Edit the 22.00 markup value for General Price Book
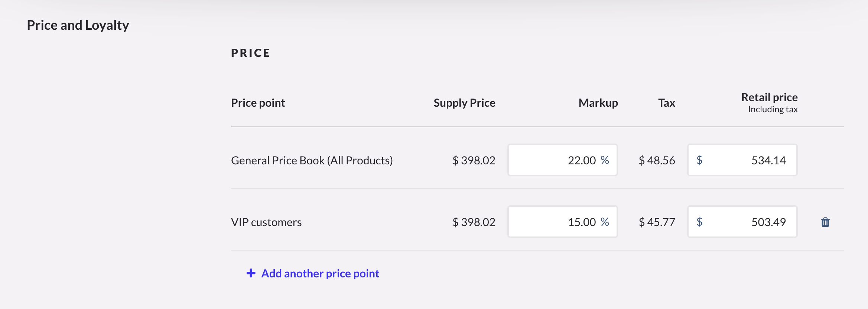The image size is (868, 309). [581, 160]
